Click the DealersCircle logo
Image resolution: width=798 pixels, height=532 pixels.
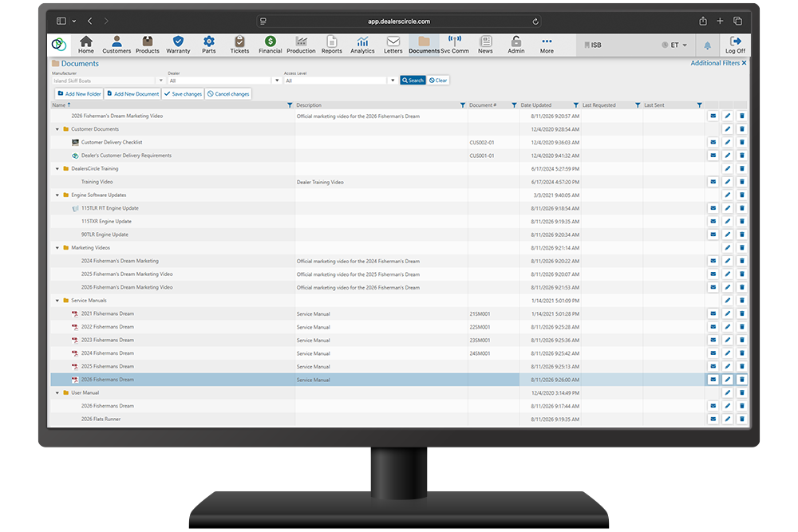(x=59, y=45)
